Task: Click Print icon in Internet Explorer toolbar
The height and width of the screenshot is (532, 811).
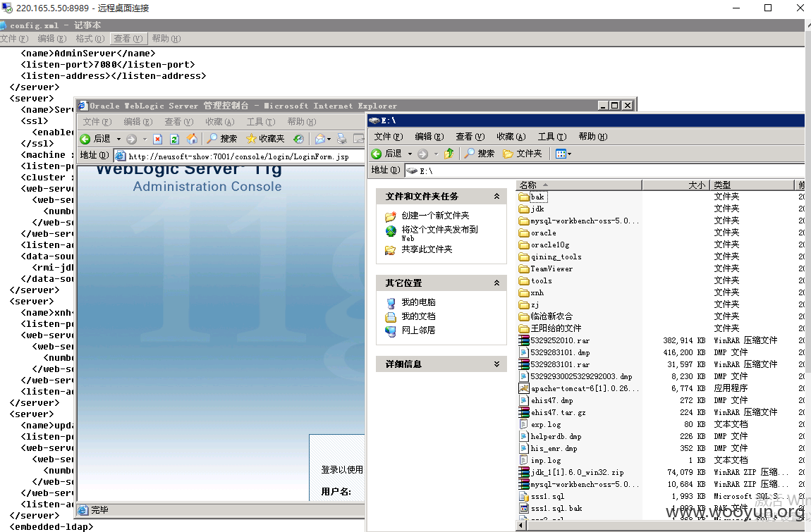Action: (341, 139)
